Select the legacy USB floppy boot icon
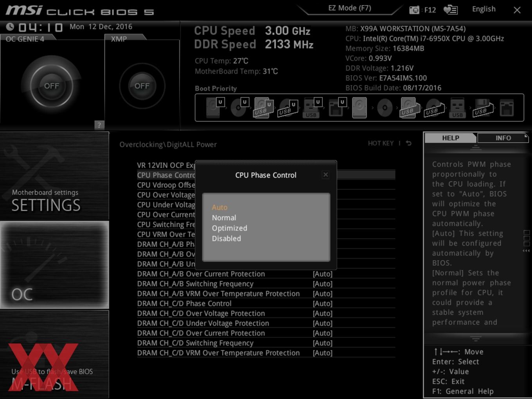This screenshot has height=399, width=532. coord(482,108)
